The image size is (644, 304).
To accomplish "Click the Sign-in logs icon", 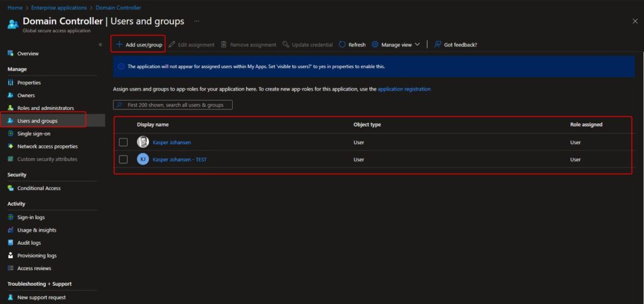I will pos(11,217).
